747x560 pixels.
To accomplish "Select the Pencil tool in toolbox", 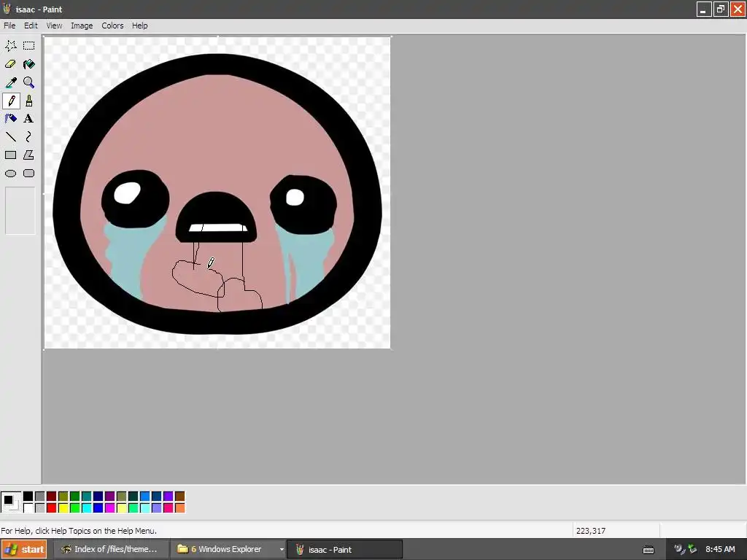I will (x=10, y=101).
